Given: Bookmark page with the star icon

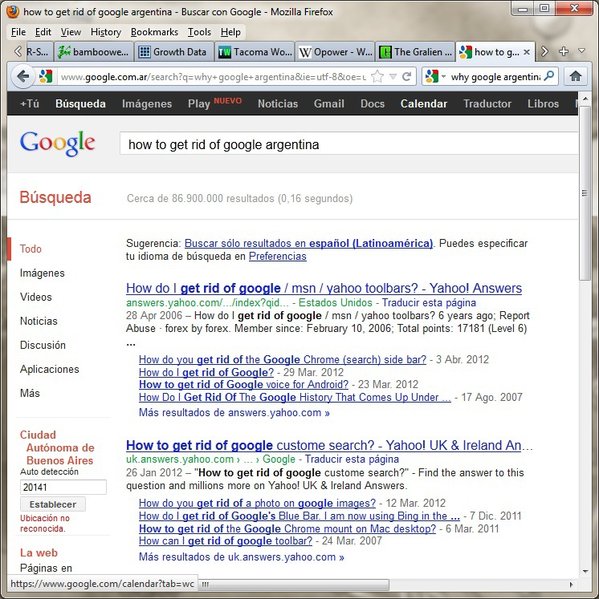Looking at the screenshot, I should 377,77.
